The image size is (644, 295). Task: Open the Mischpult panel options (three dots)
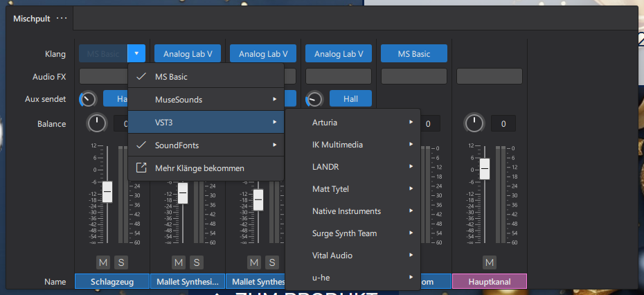click(62, 18)
